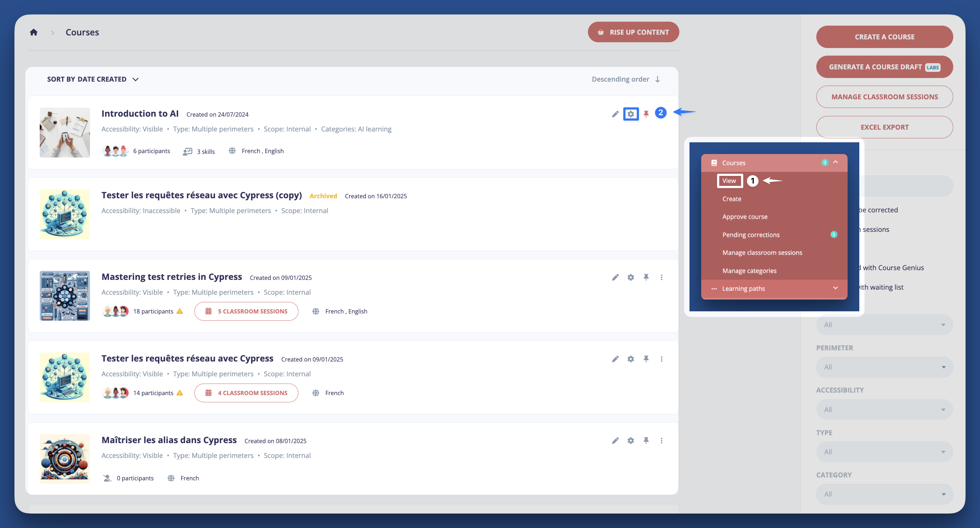Edit Tester les requêtes réseau avec Cypress course
This screenshot has height=528, width=980.
pyautogui.click(x=615, y=359)
